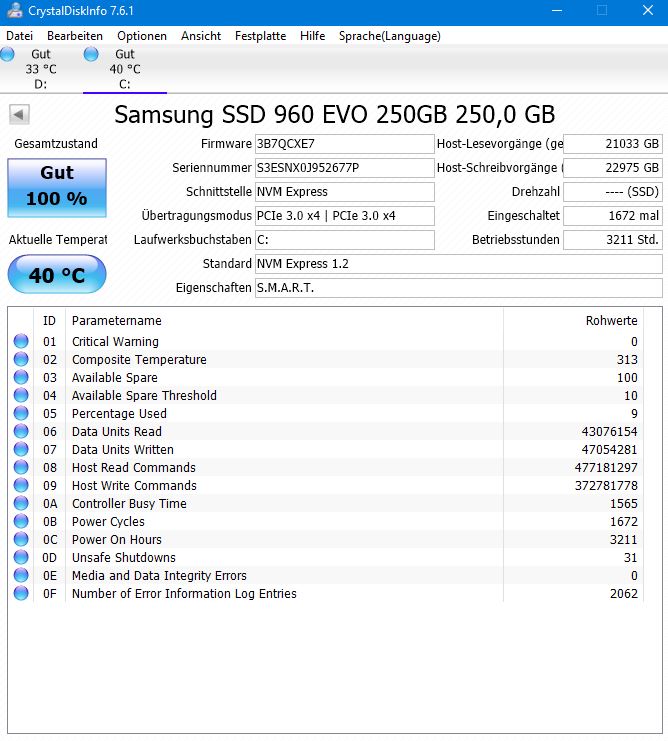This screenshot has height=741, width=668.
Task: Click status orb of Available Spare row 03
Action: click(21, 377)
